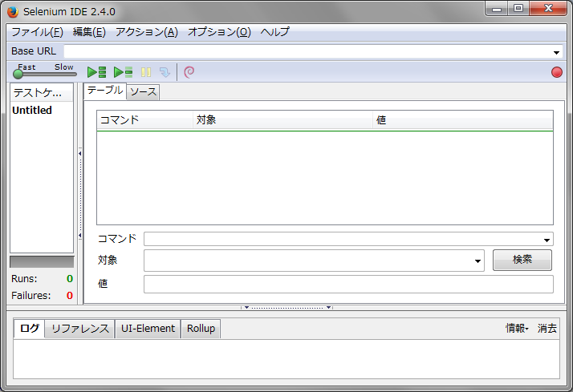
Task: Open the 情報 log level filter
Action: click(x=516, y=329)
